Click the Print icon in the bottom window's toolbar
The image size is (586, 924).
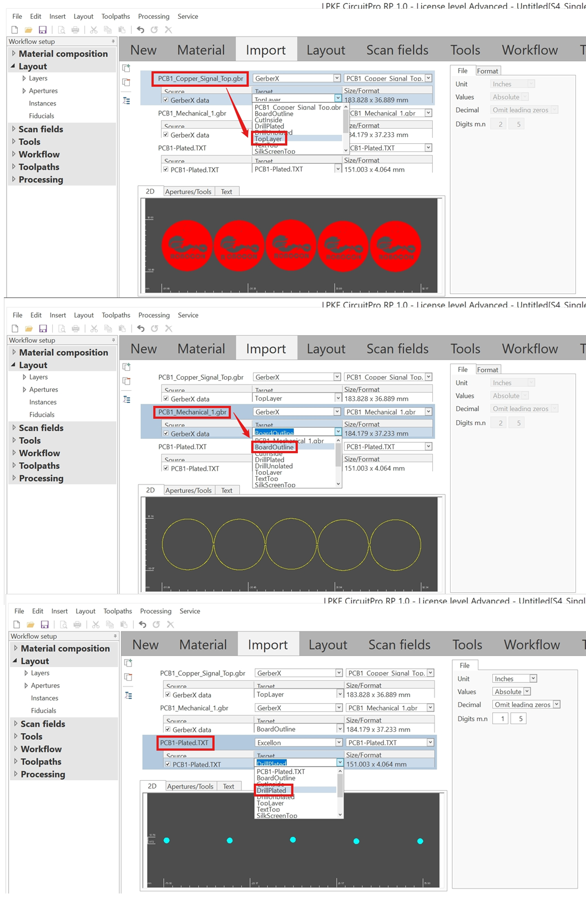pos(77,624)
